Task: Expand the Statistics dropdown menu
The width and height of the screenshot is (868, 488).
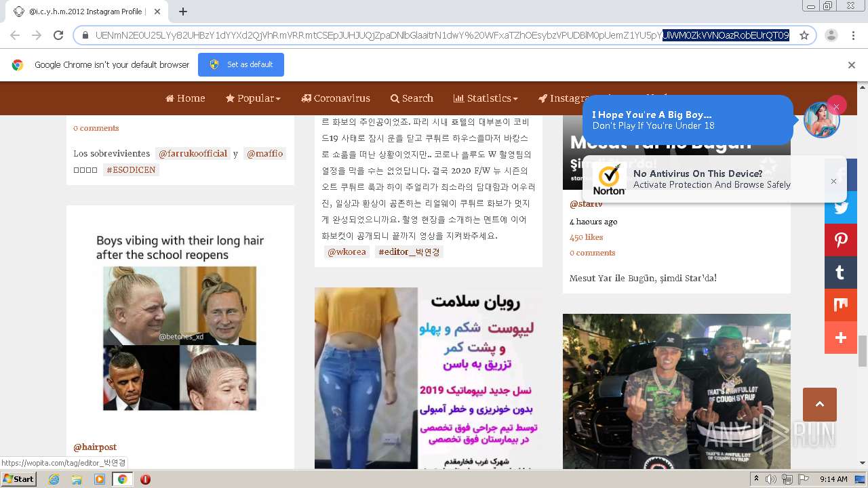Action: 486,98
